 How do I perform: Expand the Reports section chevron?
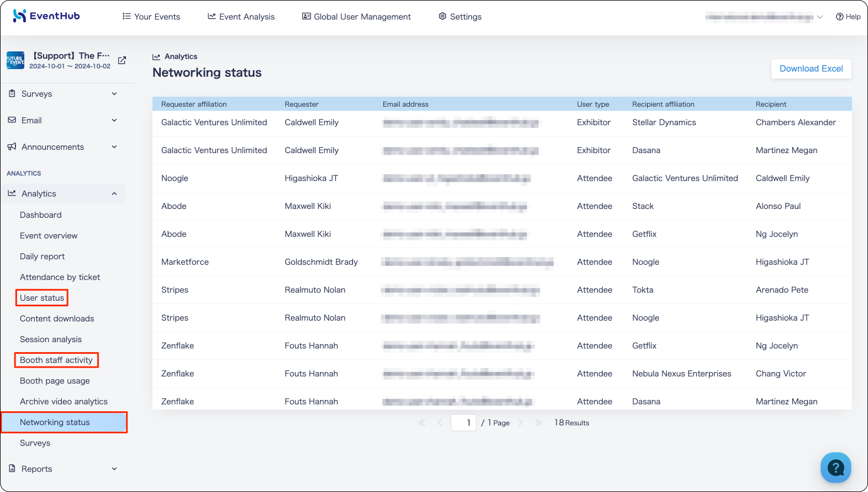[114, 469]
